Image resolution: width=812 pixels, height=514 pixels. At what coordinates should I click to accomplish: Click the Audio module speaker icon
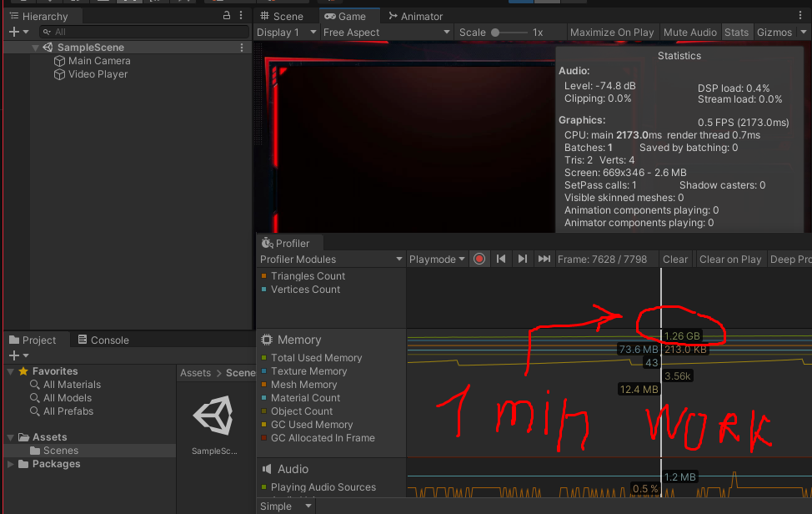(x=267, y=469)
